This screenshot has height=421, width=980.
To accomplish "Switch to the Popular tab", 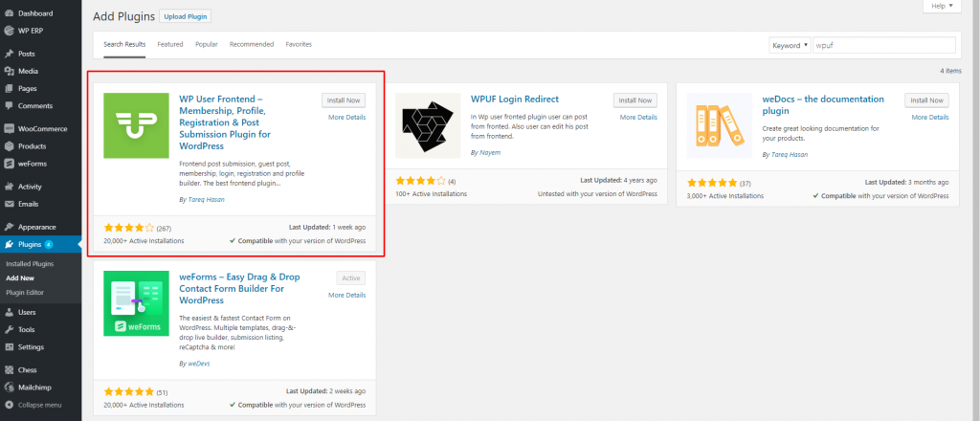I will (207, 44).
